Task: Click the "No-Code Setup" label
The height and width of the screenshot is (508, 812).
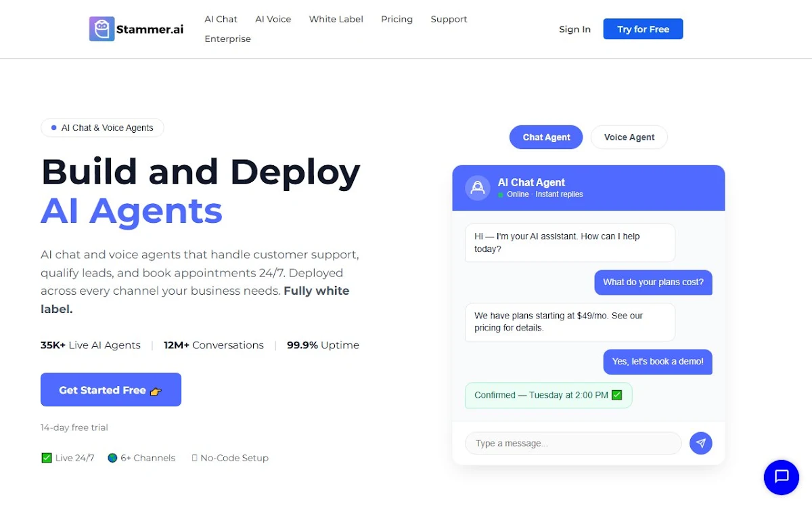Action: coord(234,458)
